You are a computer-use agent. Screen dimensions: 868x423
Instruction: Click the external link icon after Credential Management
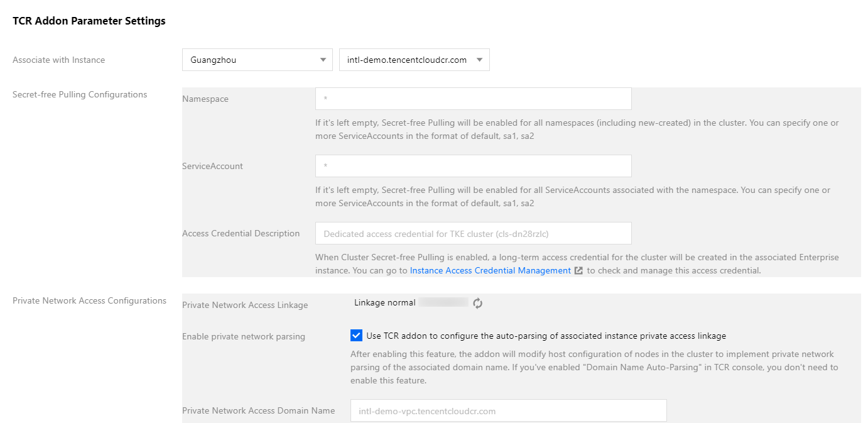click(x=578, y=271)
